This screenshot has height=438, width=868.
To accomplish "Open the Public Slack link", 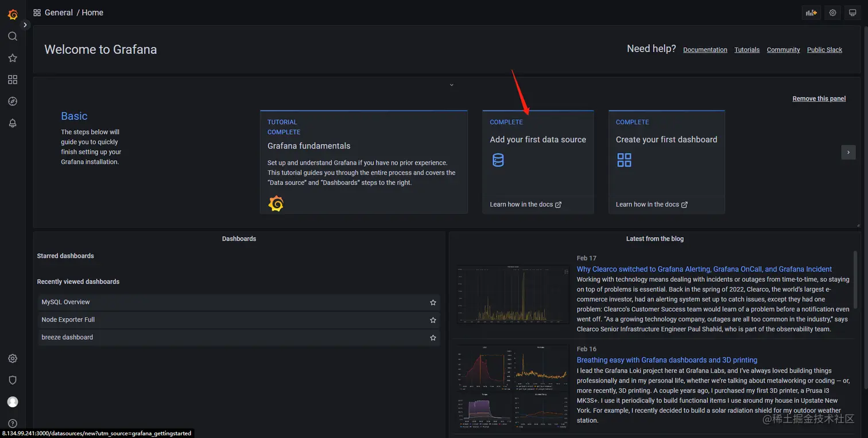I will point(824,50).
